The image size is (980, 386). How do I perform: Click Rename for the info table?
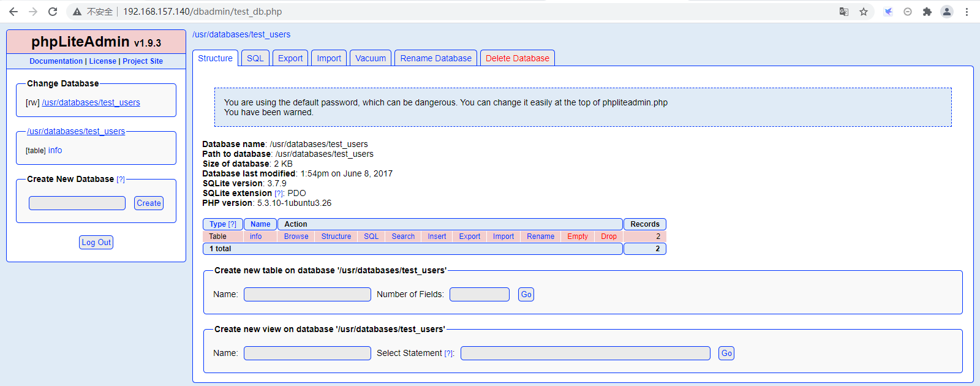pyautogui.click(x=541, y=237)
